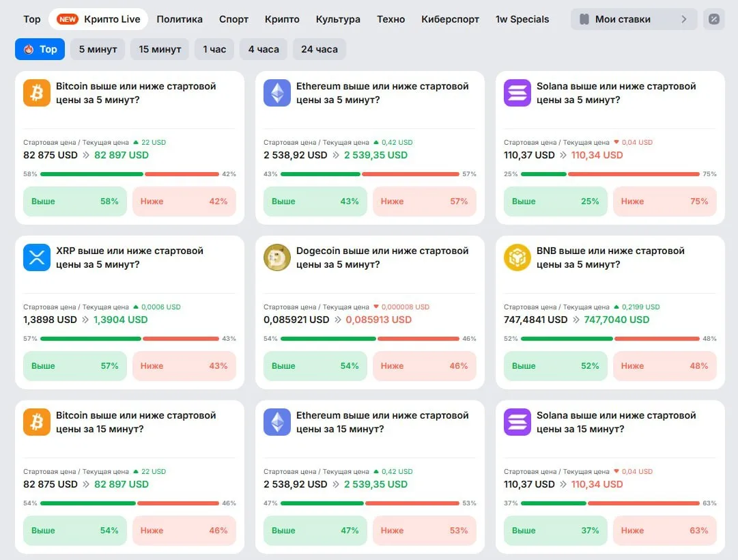Click the Solana icon on the 5-minute card
This screenshot has width=738, height=560.
517,93
